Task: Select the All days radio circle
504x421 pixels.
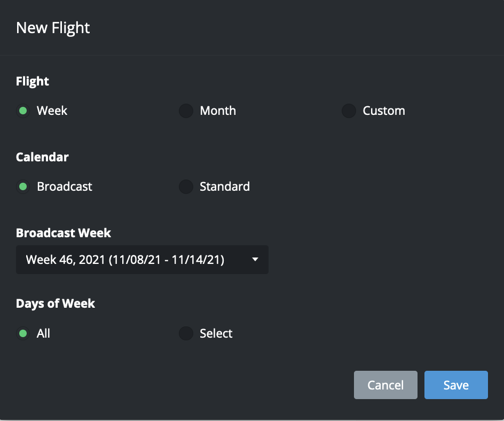Action: (x=23, y=334)
